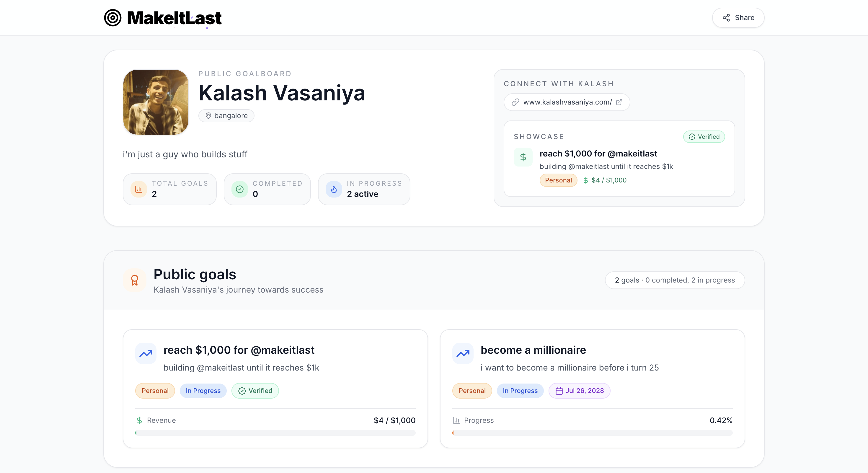
Task: Click the checkmark icon on the Completed stat
Action: pos(239,189)
